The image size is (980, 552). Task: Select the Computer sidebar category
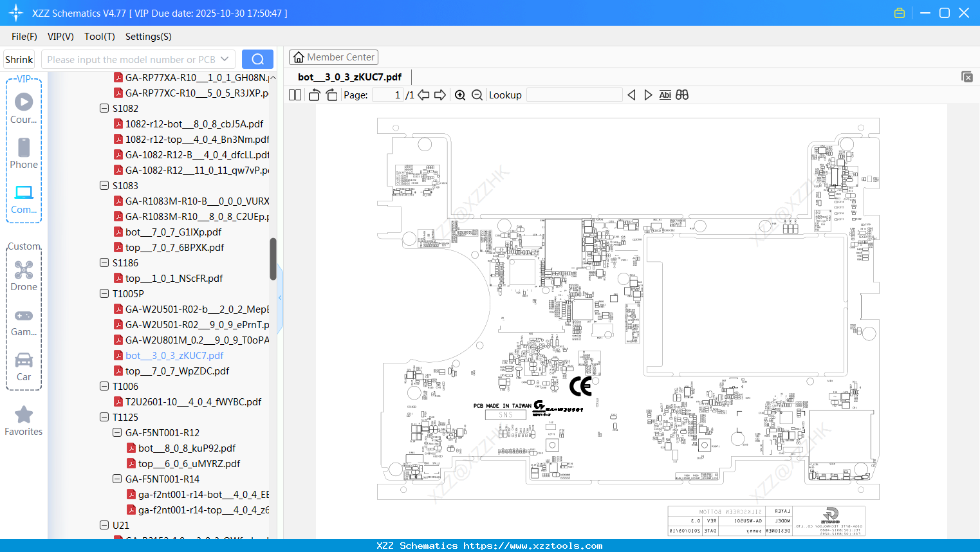click(24, 199)
